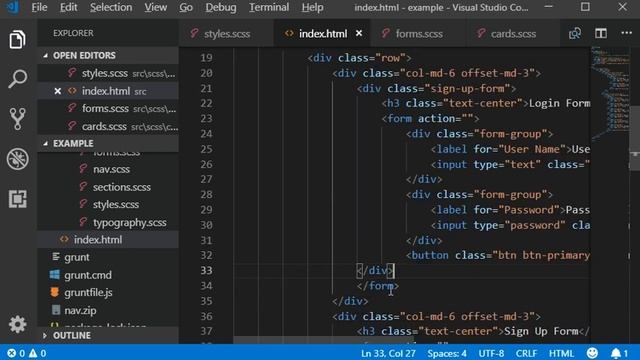Open index.html in the EXAMPLE tree
640x360 pixels.
click(x=108, y=240)
